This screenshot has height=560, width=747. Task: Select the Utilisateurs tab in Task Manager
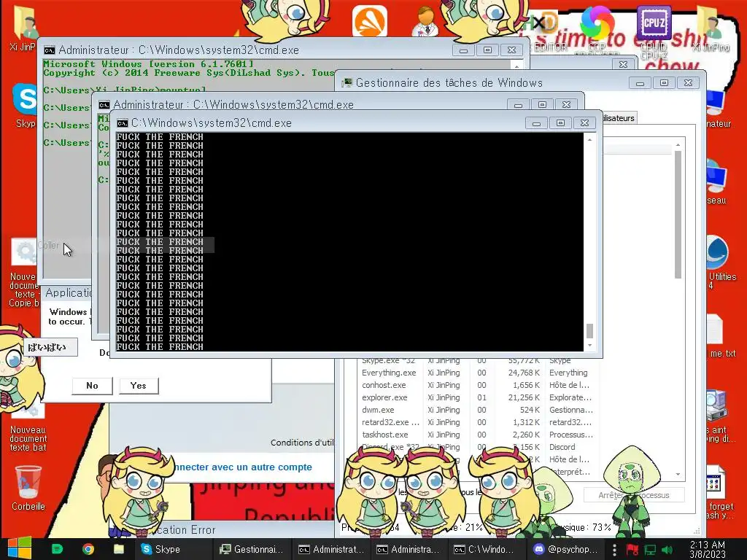(618, 118)
